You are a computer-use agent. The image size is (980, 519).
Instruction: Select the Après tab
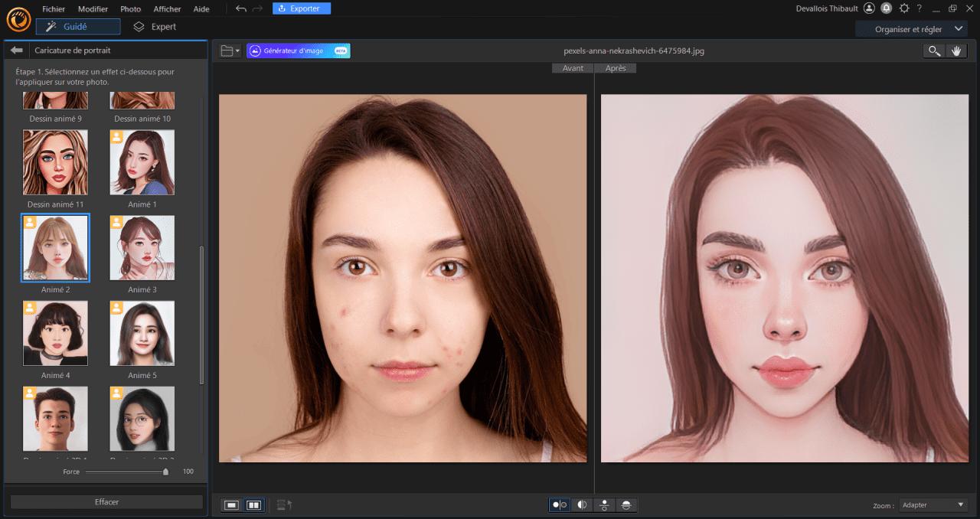tap(617, 67)
